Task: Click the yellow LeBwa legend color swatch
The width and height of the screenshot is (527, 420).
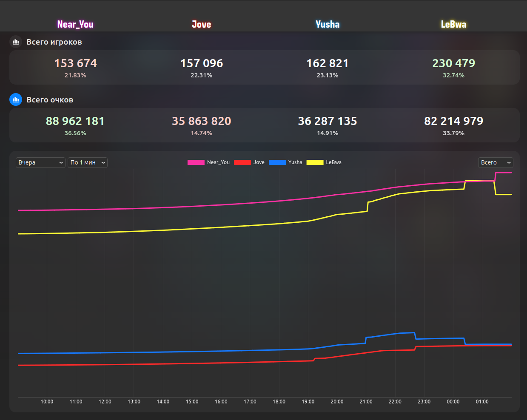Action: [315, 162]
